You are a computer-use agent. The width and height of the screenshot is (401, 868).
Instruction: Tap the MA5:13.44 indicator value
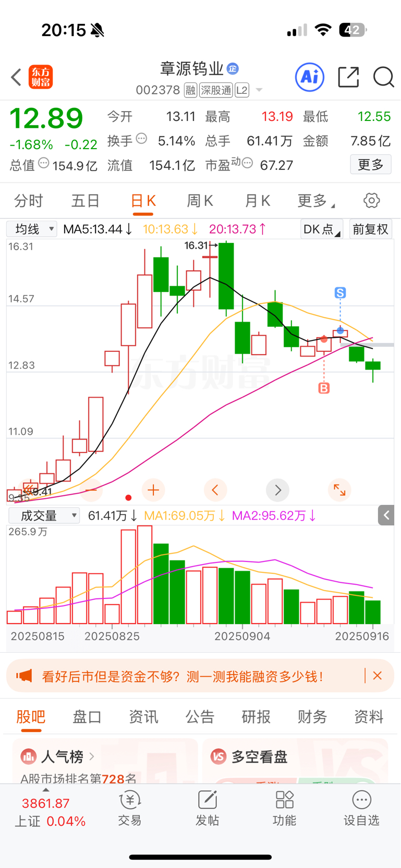[x=98, y=229]
